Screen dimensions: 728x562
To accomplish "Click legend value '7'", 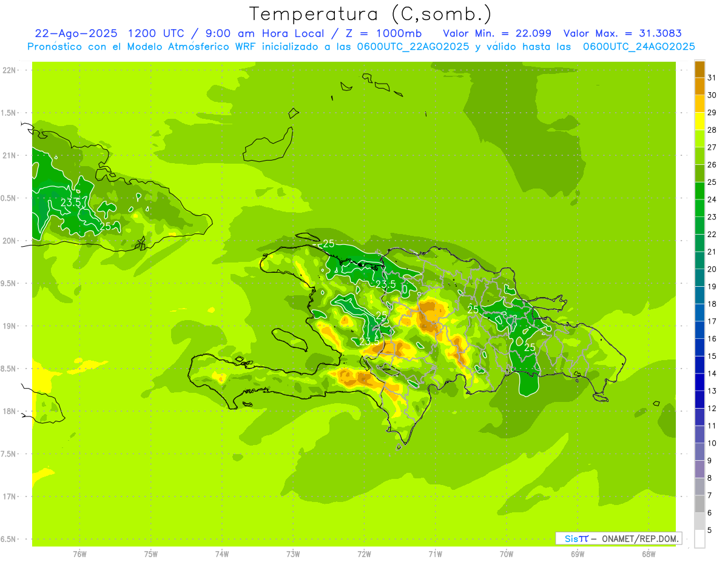I will [x=710, y=495].
